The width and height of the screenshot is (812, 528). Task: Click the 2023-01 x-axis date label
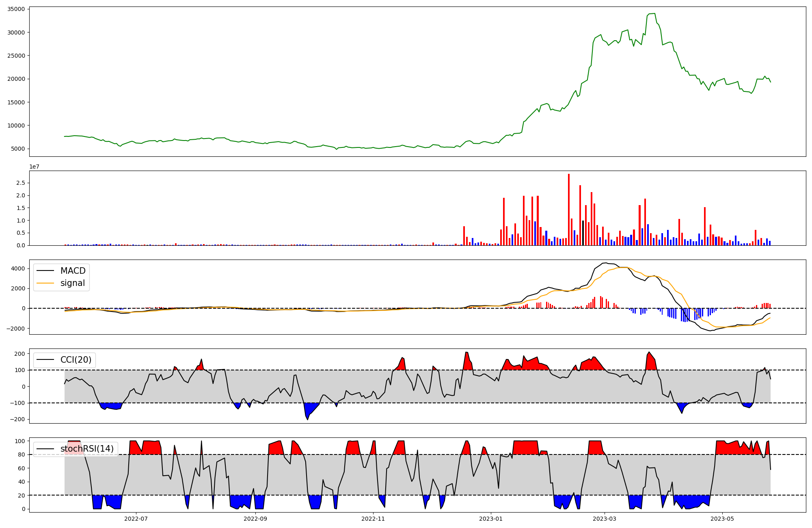(491, 518)
